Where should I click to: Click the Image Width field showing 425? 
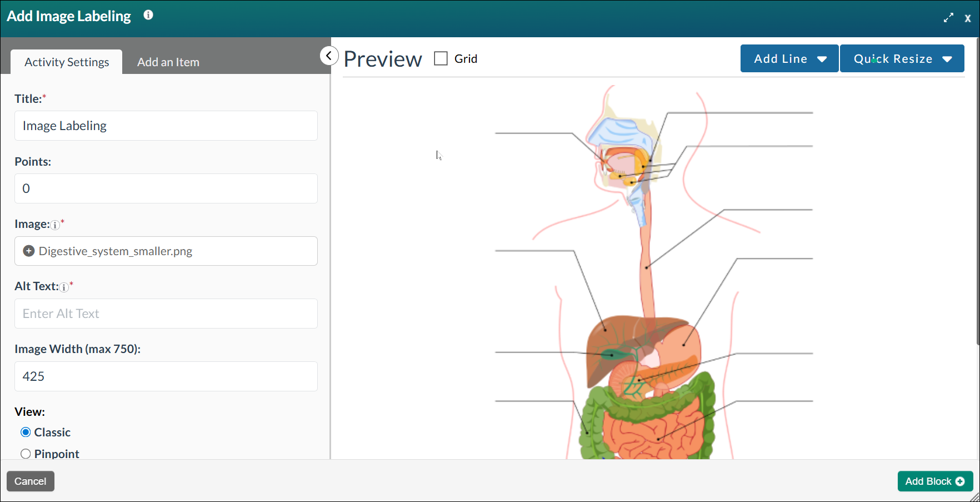coord(166,376)
